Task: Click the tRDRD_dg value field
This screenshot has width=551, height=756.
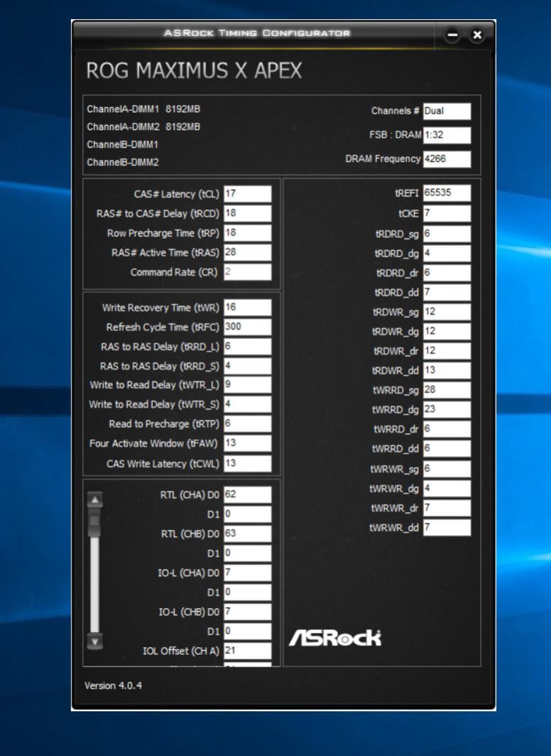Action: [x=447, y=254]
